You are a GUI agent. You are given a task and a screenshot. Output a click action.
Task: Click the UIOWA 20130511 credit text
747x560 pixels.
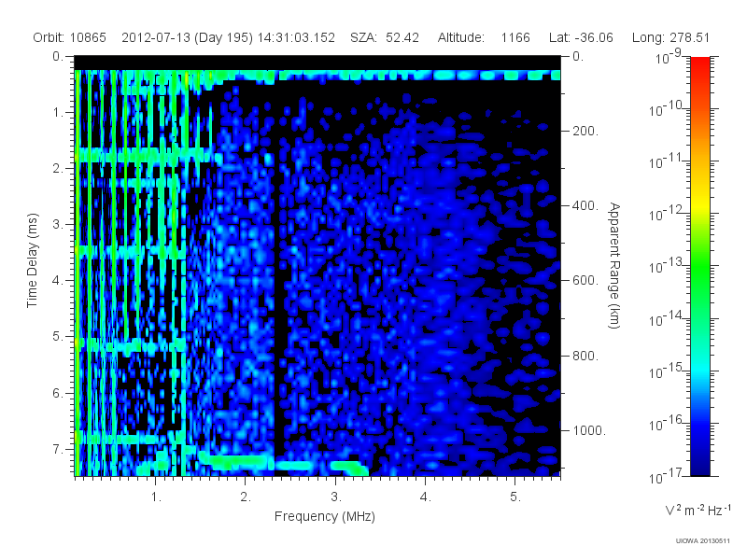(x=703, y=541)
